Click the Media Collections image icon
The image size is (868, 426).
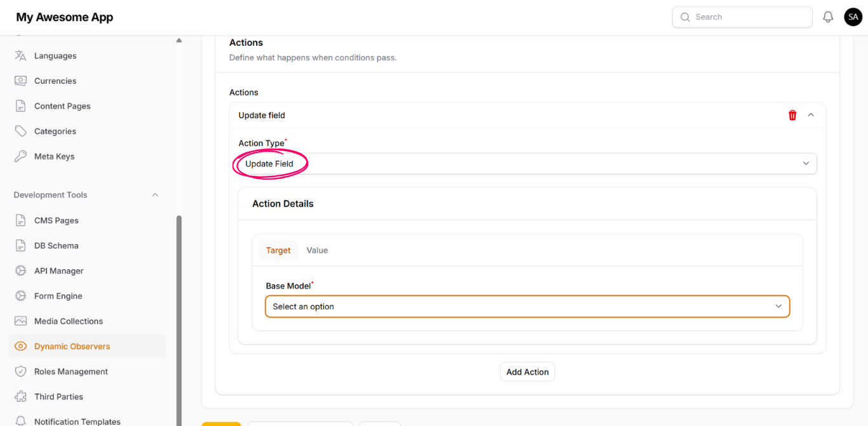click(x=20, y=321)
